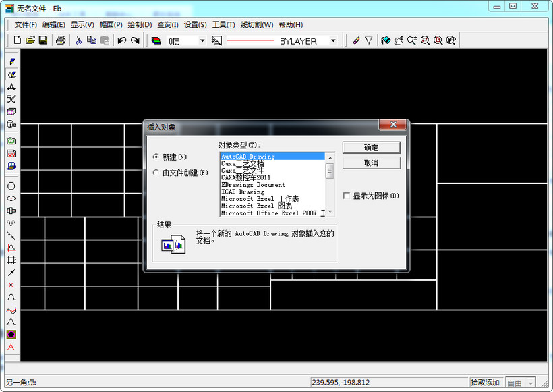Click the red-clock zoom previous magnifier icon
Screen dimensions: 553x392
pos(438,40)
